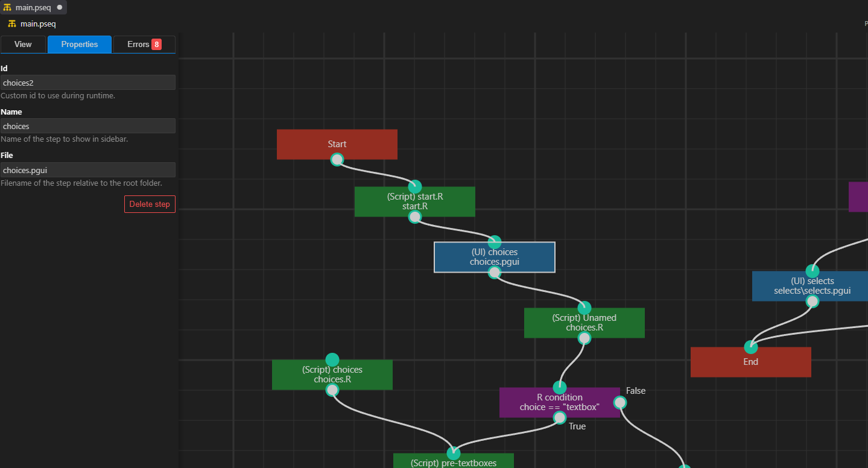Select the (UI) selects node
This screenshot has height=468, width=868.
pos(810,286)
